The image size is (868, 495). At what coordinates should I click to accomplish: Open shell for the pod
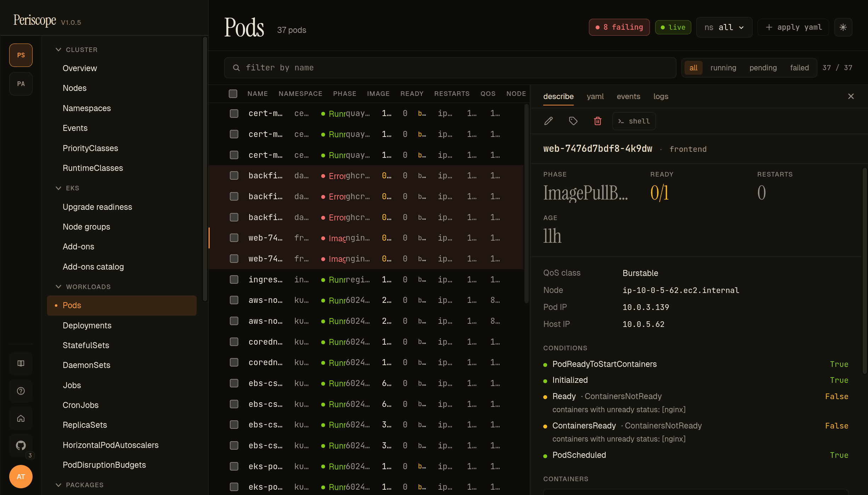634,121
